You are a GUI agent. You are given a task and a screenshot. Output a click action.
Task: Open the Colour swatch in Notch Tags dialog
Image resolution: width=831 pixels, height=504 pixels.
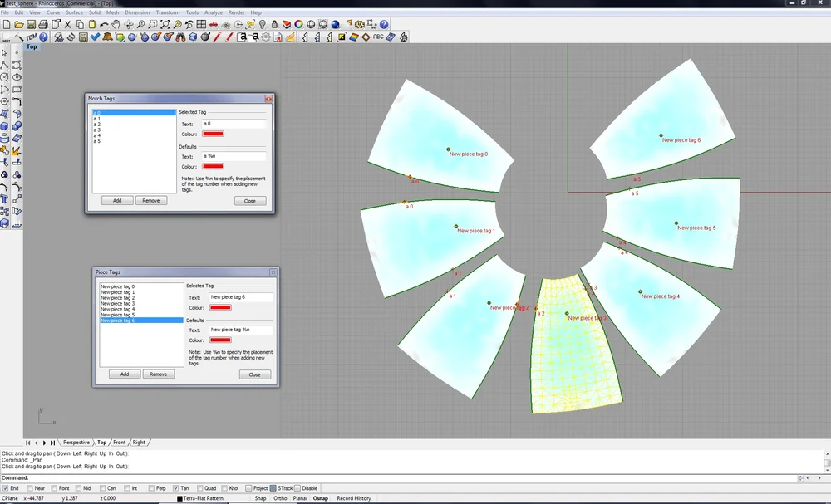tap(213, 134)
